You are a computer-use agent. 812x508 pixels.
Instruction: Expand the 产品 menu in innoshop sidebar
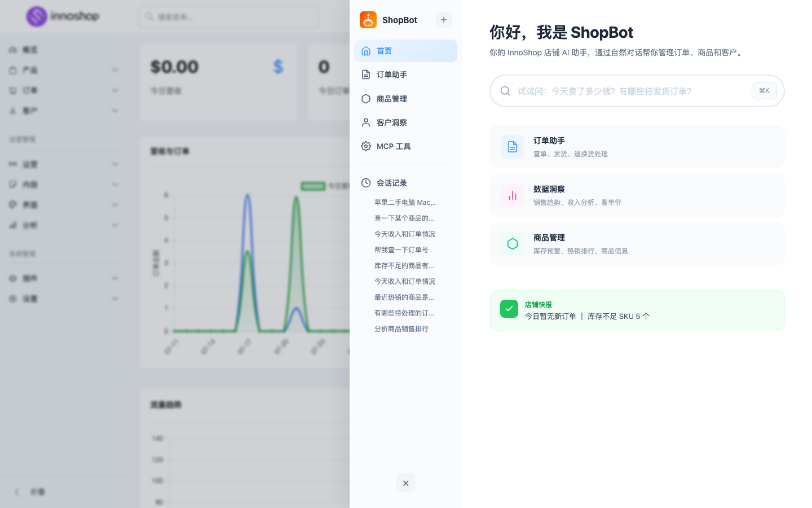[x=64, y=70]
